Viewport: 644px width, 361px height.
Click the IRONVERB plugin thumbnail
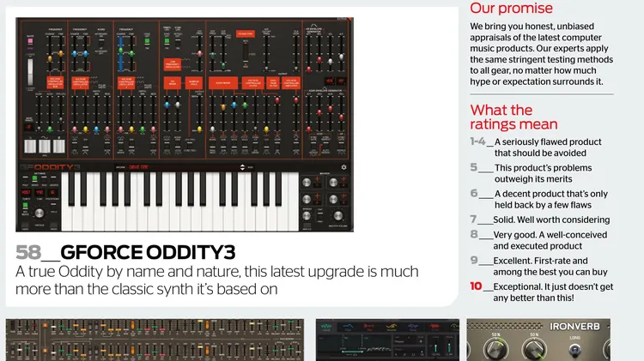coord(538,340)
